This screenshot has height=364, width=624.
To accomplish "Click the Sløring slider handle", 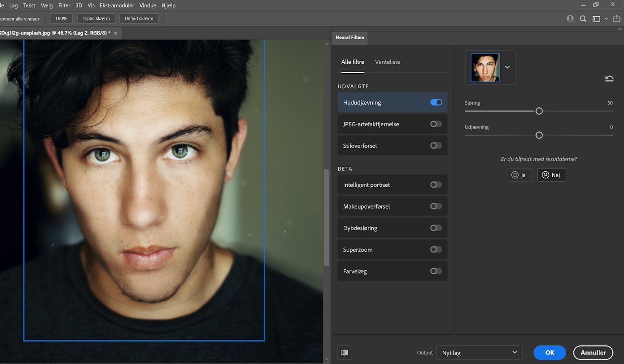I will (x=539, y=111).
